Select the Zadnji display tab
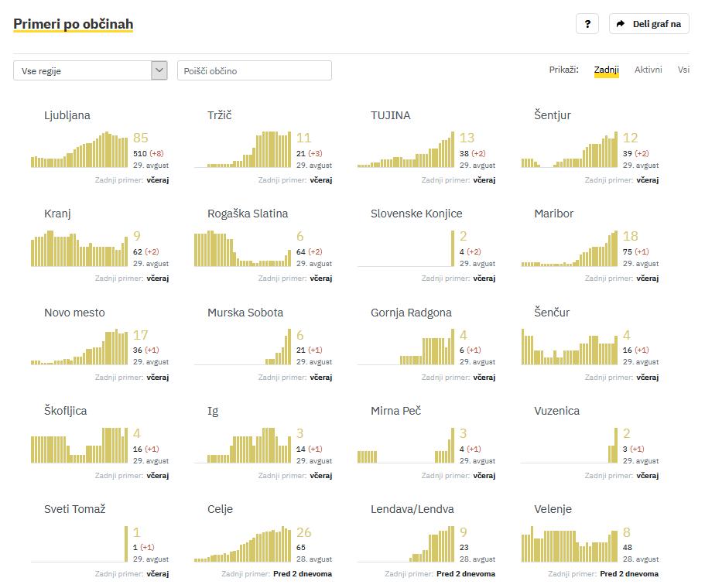Image resolution: width=705 pixels, height=588 pixels. (606, 70)
